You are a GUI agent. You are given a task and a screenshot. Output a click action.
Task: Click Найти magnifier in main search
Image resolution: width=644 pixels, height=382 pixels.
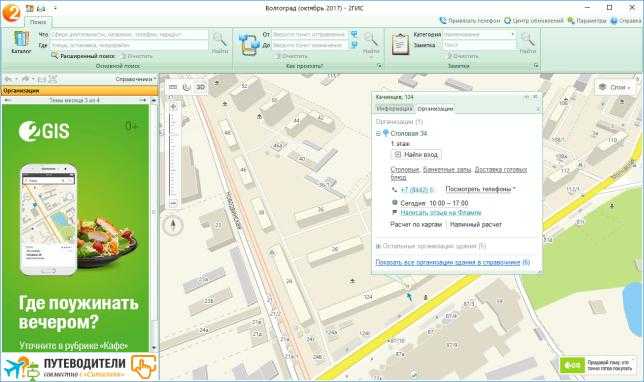pos(220,43)
